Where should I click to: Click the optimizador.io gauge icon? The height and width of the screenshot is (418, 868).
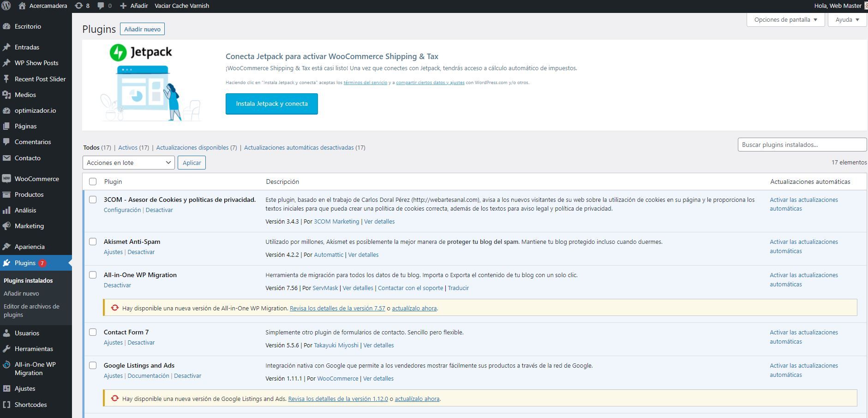coord(6,110)
